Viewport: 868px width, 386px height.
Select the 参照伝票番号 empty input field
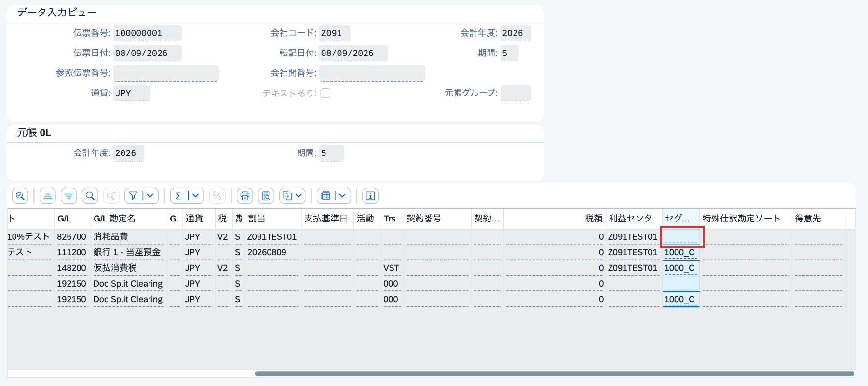(166, 73)
